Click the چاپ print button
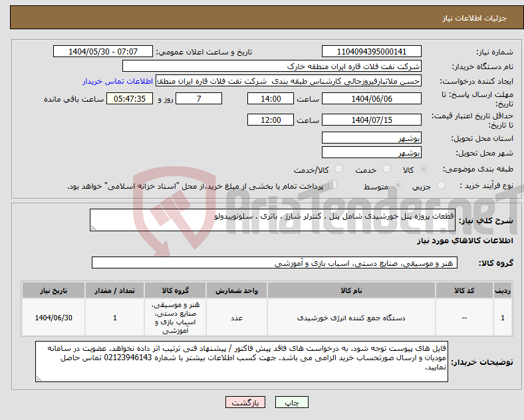This screenshot has height=420, width=524. coord(292,402)
